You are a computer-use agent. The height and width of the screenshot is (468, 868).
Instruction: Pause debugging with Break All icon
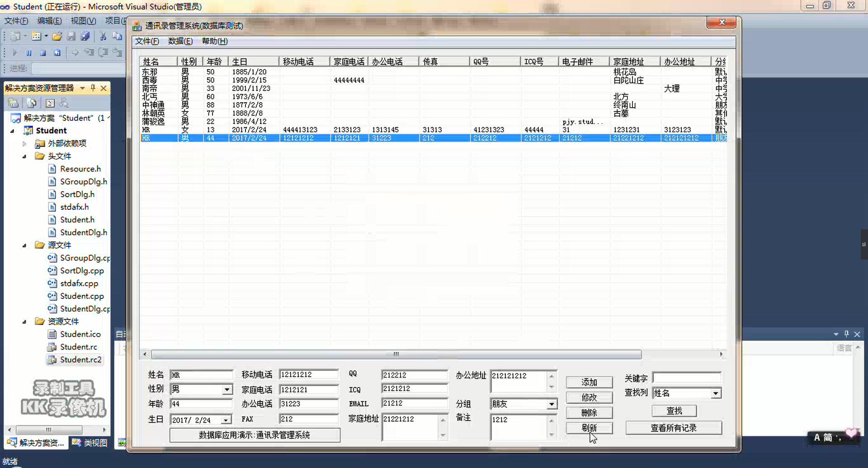[29, 52]
